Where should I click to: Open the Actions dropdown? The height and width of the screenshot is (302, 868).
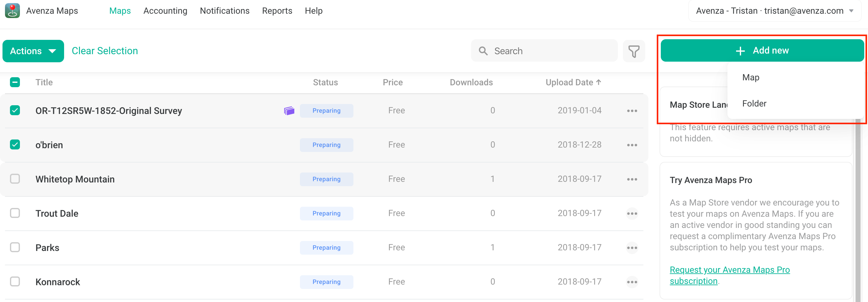(33, 51)
